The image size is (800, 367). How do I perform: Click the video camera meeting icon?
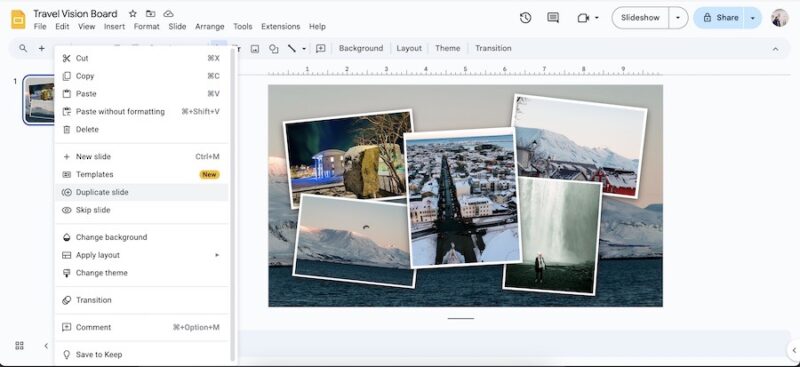[583, 18]
